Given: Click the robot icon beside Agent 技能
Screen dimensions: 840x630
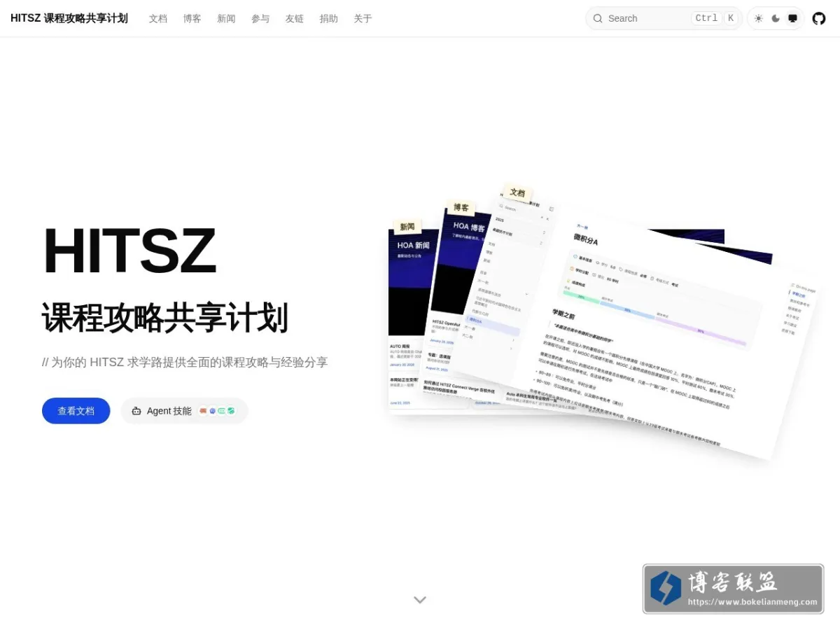Looking at the screenshot, I should tap(136, 412).
